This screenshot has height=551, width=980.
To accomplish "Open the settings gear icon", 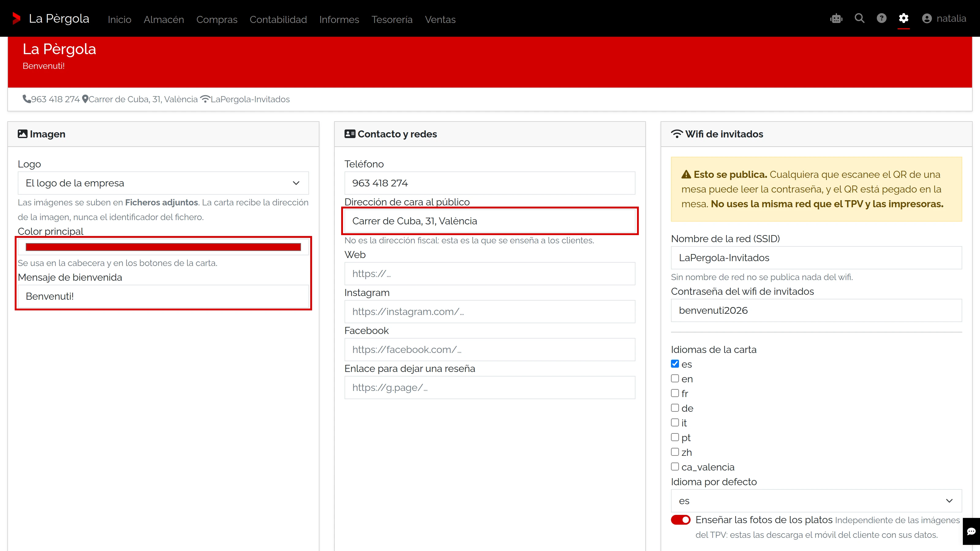I will pyautogui.click(x=903, y=18).
